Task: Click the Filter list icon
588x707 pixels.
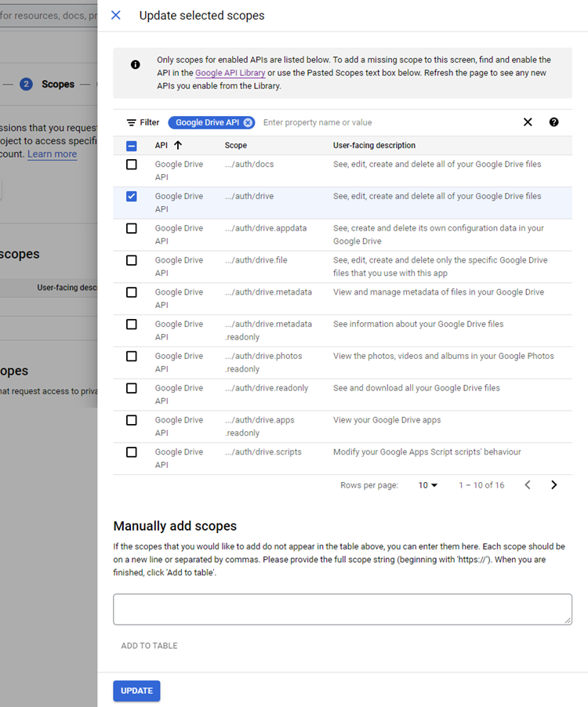Action: (132, 122)
